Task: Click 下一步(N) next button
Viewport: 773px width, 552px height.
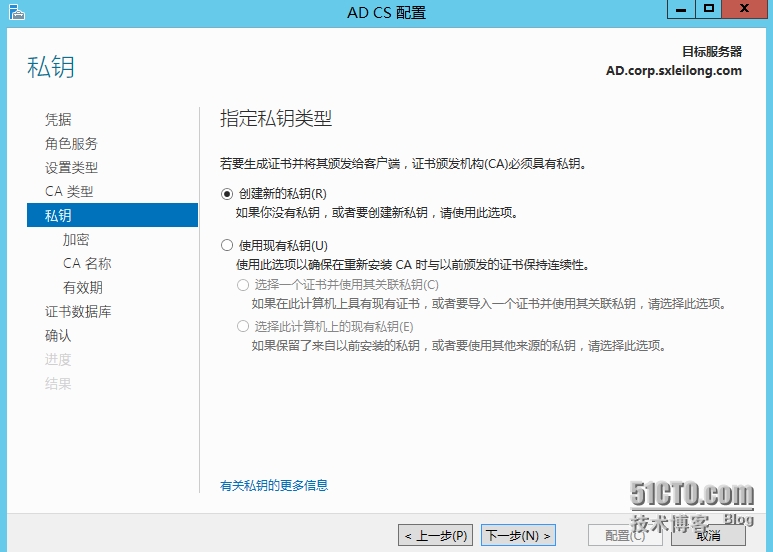Action: click(x=518, y=535)
